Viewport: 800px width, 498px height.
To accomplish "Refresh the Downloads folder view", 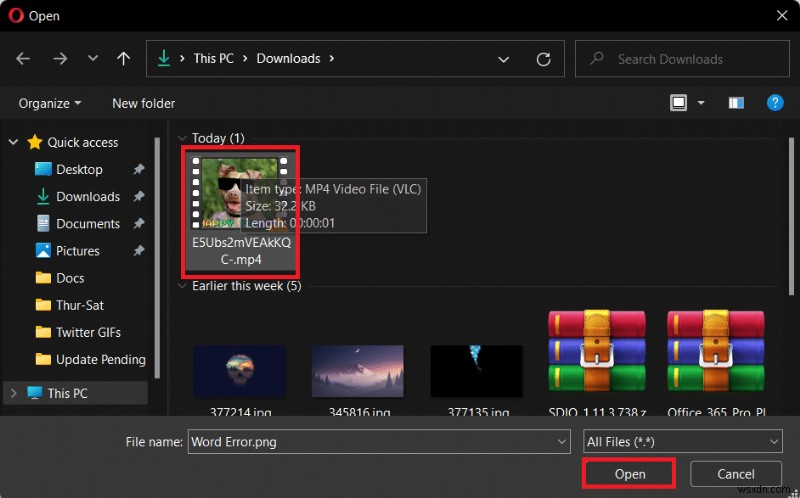I will (543, 59).
